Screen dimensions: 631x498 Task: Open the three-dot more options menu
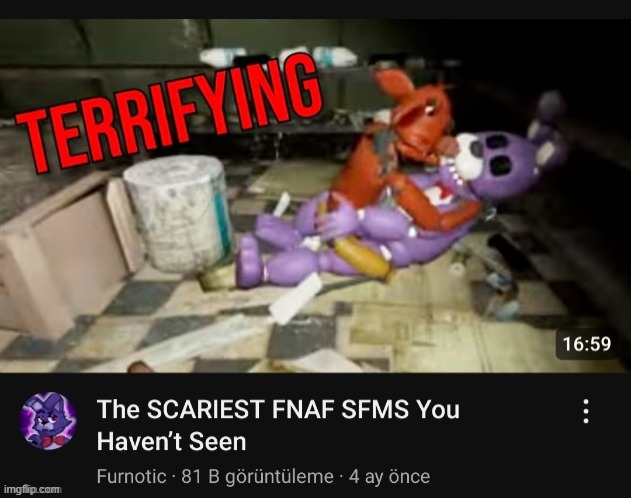[586, 411]
